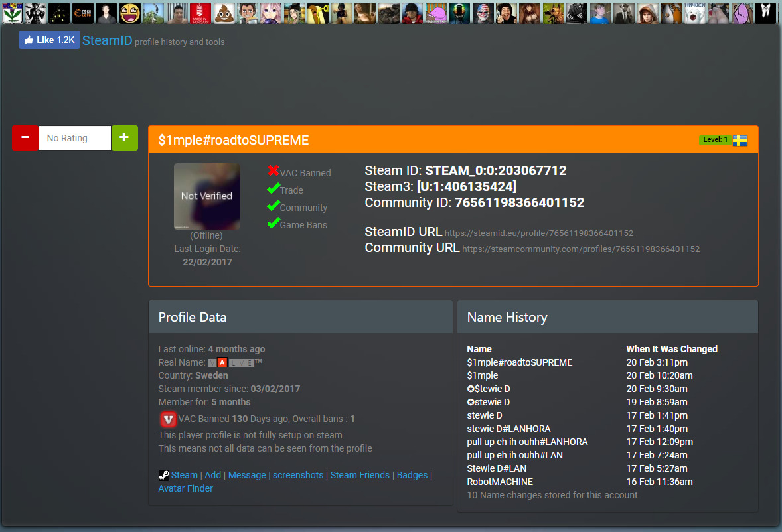Click the CS:GO Loto avatar
Image resolution: width=782 pixels, height=532 pixels.
(83, 13)
